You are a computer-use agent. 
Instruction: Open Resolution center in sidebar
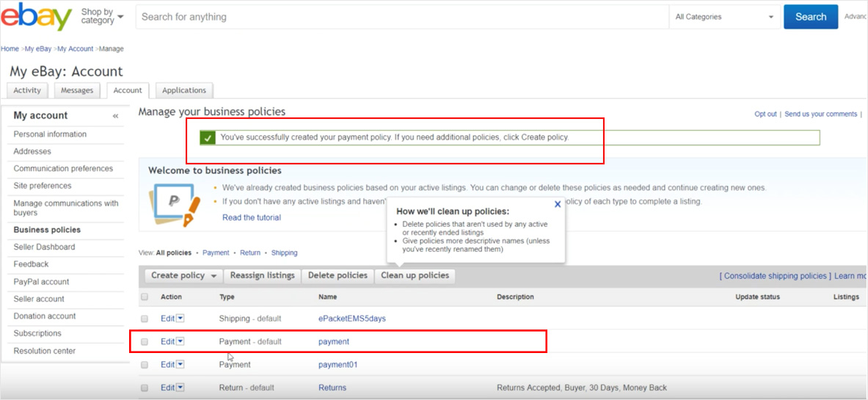pos(45,351)
